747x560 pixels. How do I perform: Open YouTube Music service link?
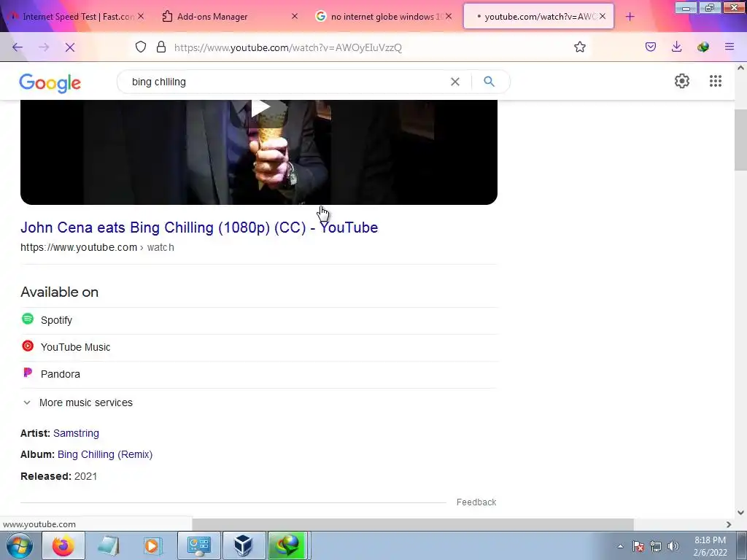75,347
